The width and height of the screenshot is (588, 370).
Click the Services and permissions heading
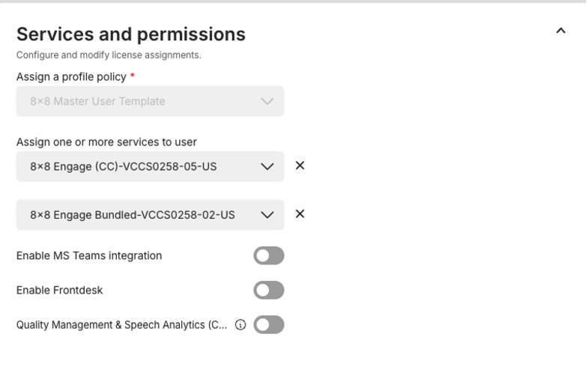131,34
